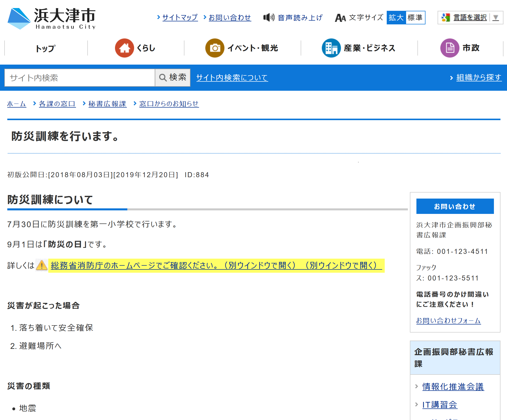The height and width of the screenshot is (420, 507).
Task: Select 拡大 text size
Action: click(396, 18)
